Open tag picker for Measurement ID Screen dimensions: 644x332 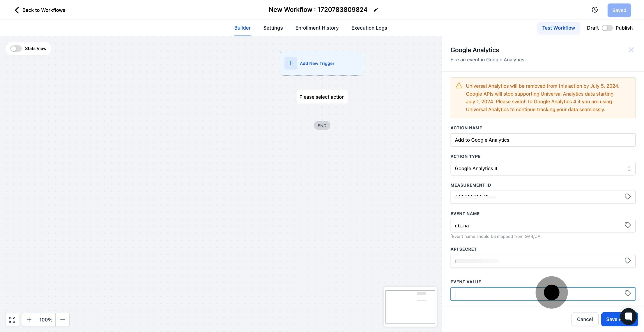[628, 197]
